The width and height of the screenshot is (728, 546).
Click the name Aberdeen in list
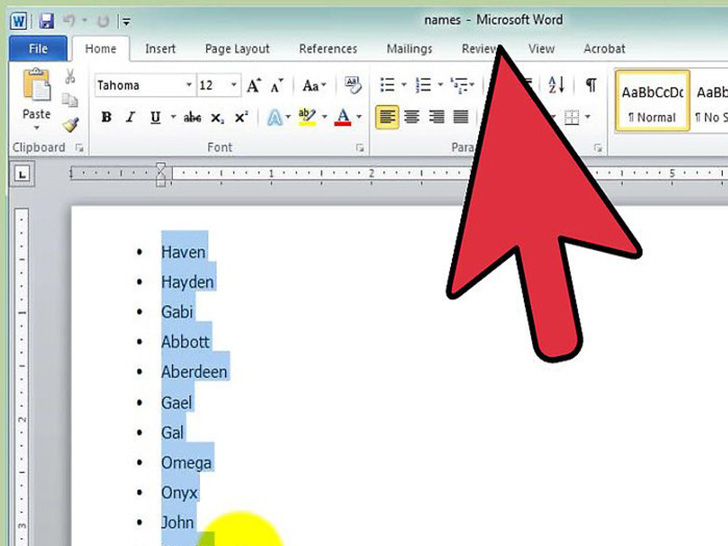(195, 372)
